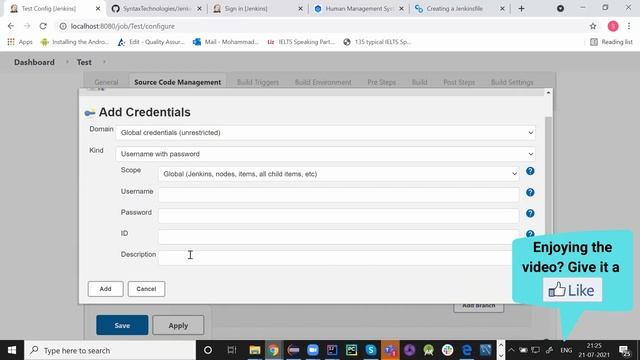Open the Build tab
Viewport: 640px width, 360px height.
pyautogui.click(x=420, y=82)
